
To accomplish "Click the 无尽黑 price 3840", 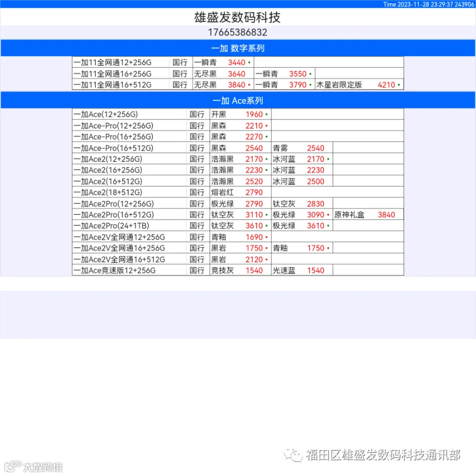I will (236, 85).
